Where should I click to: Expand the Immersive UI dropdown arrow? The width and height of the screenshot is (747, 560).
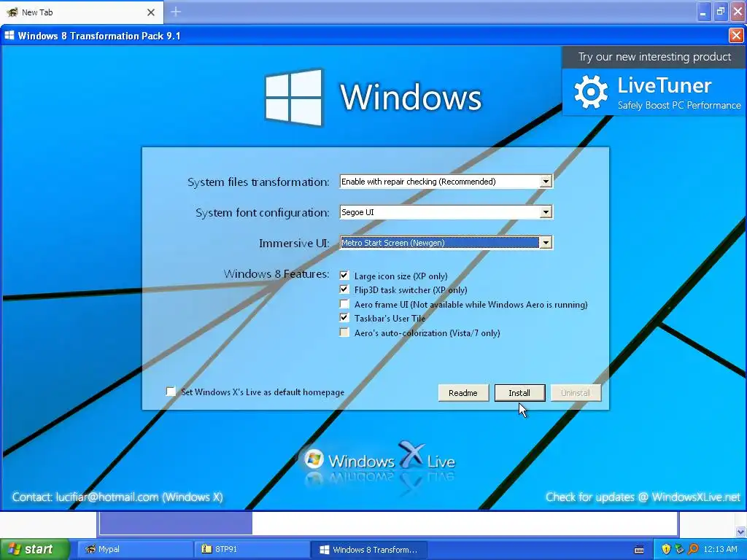[x=546, y=243]
